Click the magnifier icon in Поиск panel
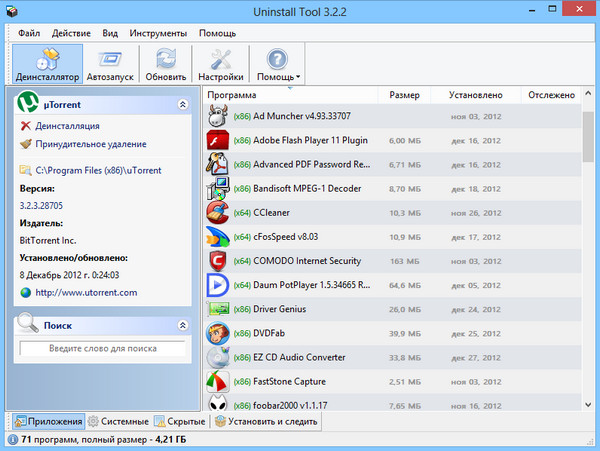Viewport: 600px width, 451px height. pos(28,322)
